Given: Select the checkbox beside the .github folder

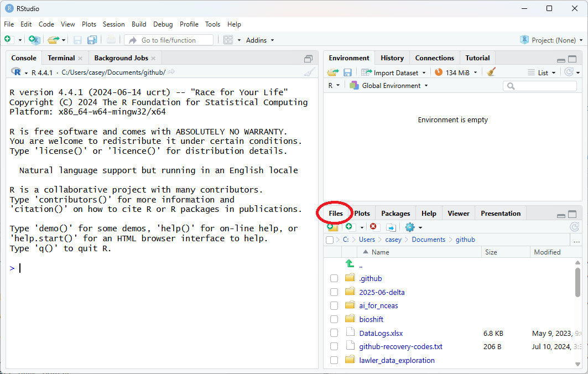Looking at the screenshot, I should (x=334, y=278).
